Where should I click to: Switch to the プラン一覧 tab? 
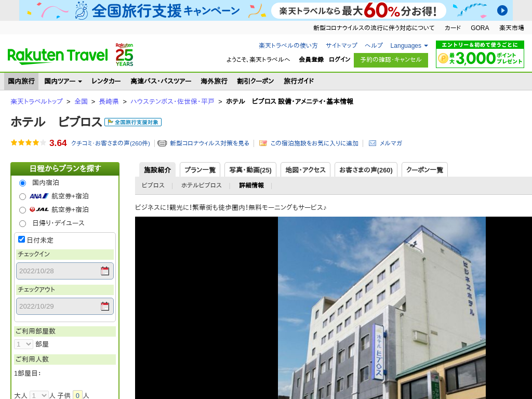coord(200,170)
